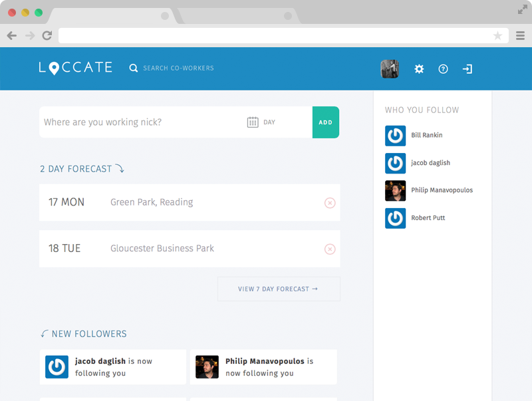532x401 pixels.
Task: Click the Loccate logo
Action: pyautogui.click(x=75, y=68)
